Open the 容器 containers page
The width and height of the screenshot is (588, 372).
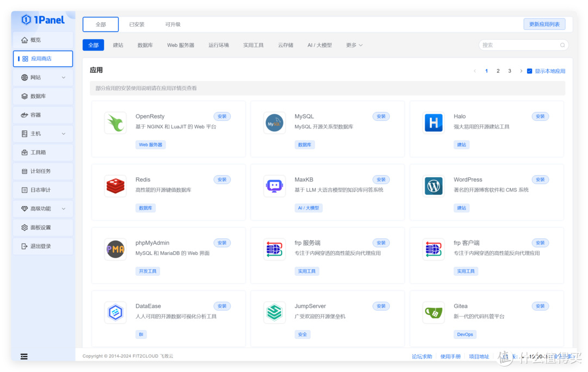(43, 115)
